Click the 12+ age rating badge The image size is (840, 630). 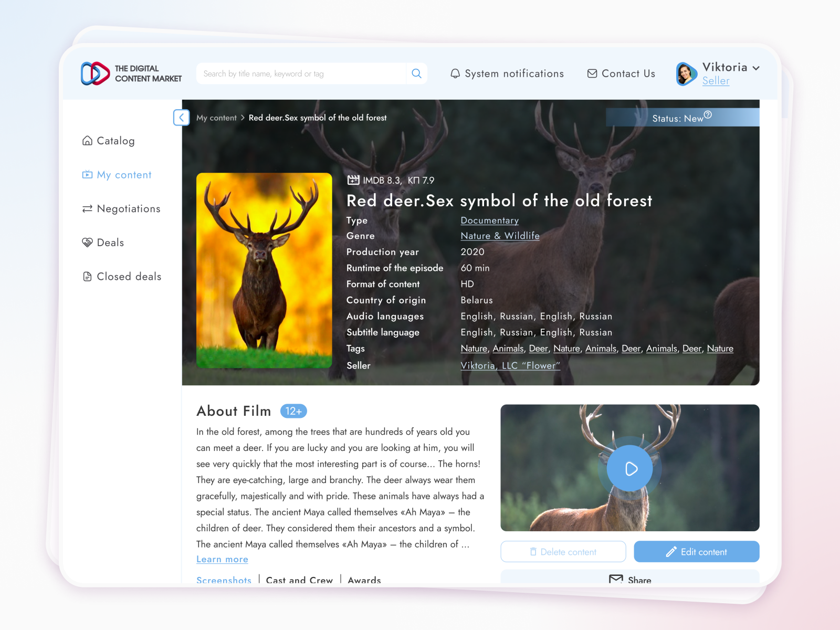click(x=293, y=411)
